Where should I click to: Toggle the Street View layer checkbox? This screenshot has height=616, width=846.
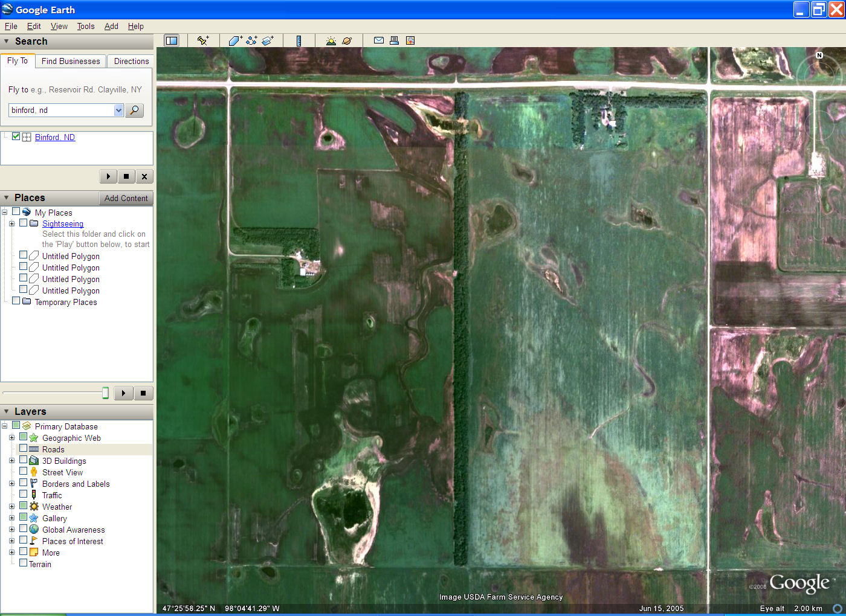tap(23, 472)
